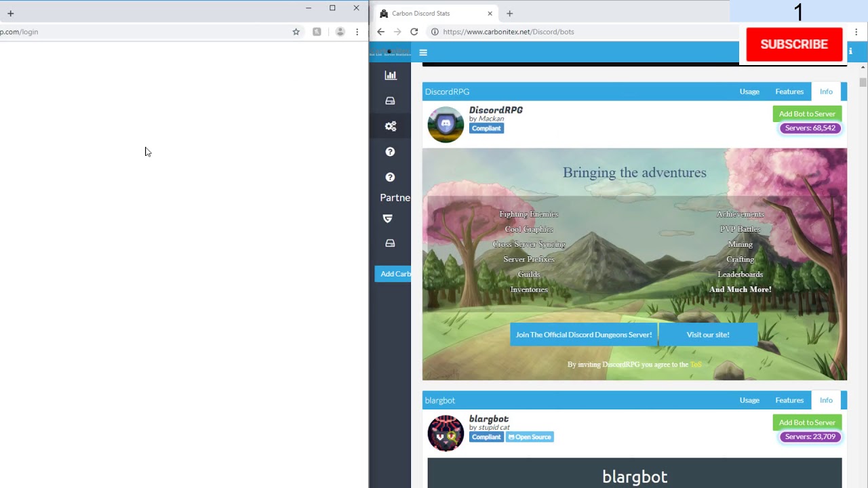Screen dimensions: 868x488
Task: Switch to DiscordRPG Features tab
Action: point(789,91)
